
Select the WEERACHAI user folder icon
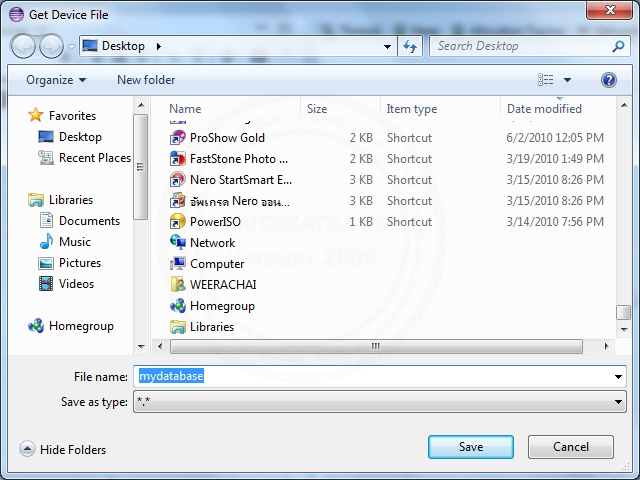click(178, 284)
